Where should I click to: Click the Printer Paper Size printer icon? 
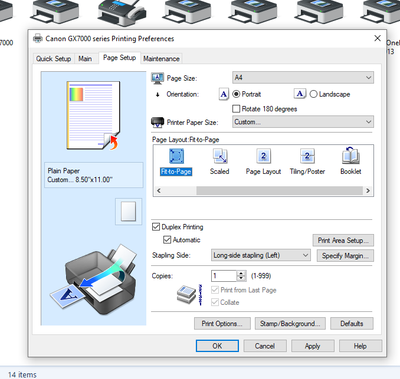click(x=157, y=122)
